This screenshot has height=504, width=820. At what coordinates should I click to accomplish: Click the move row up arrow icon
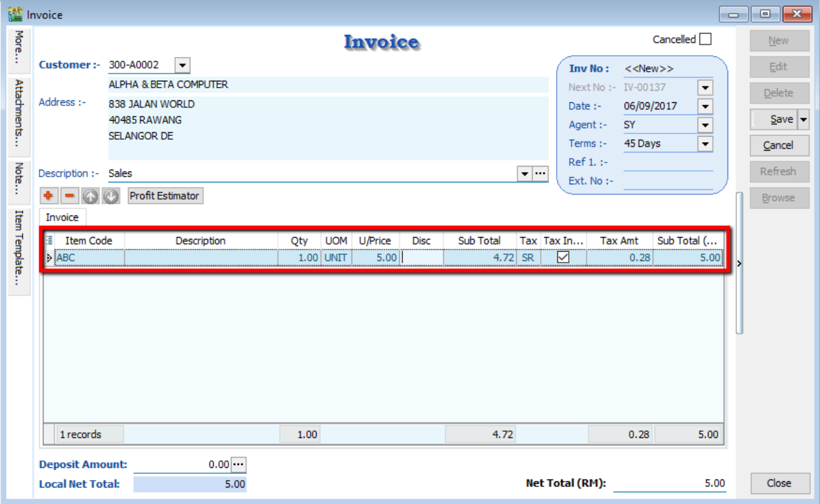coord(90,196)
